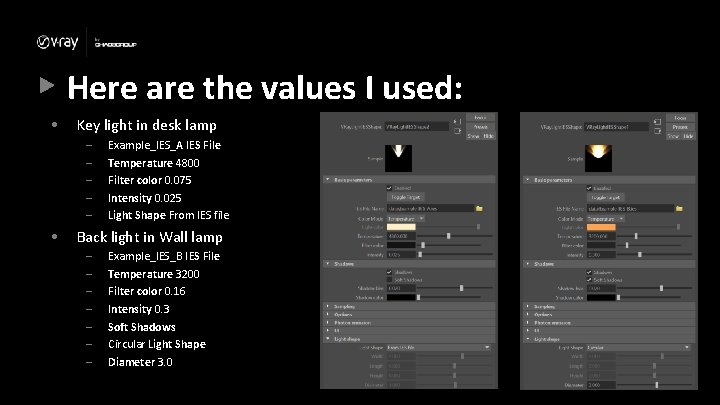Click Filter color slider handle in left panel
The image size is (720, 405).
[x=423, y=245]
